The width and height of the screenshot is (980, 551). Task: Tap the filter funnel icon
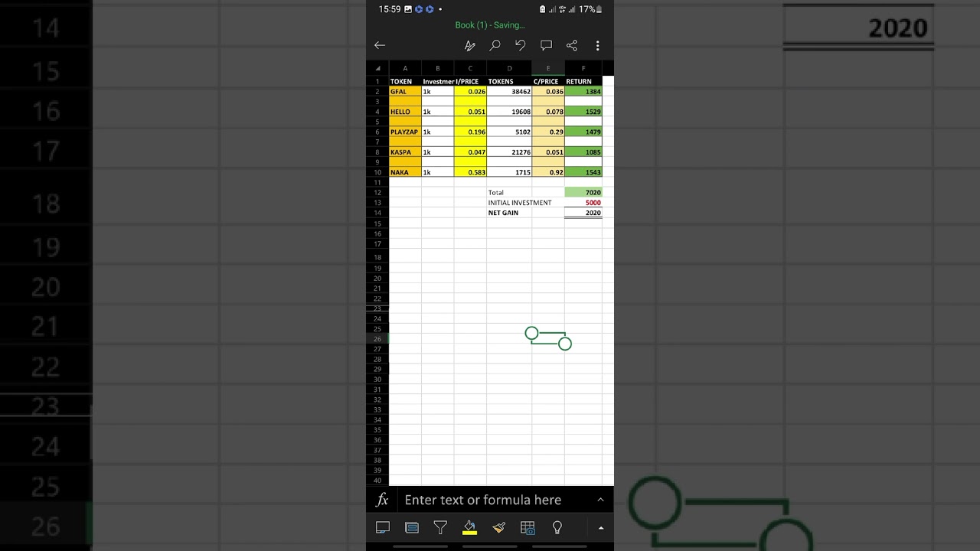click(x=440, y=527)
